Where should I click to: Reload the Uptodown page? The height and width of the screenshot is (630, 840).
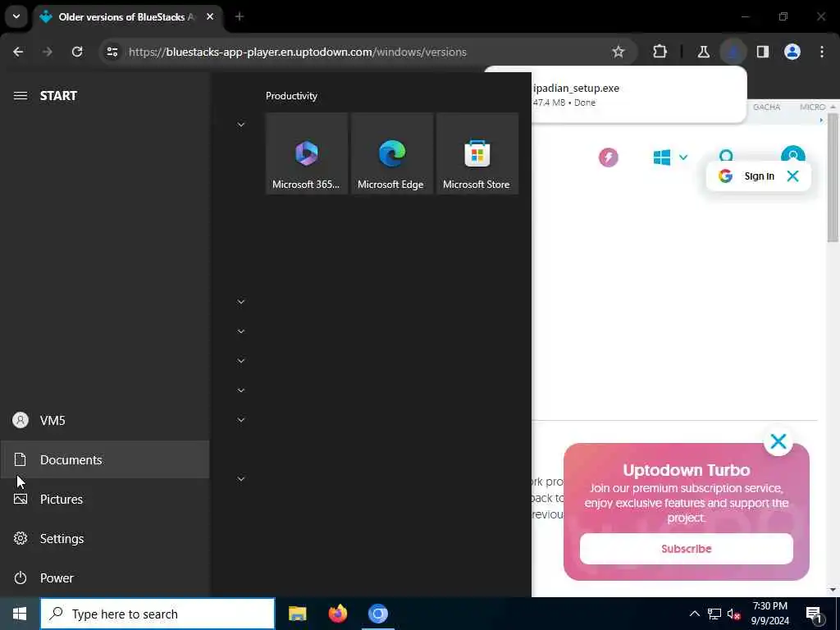[77, 52]
